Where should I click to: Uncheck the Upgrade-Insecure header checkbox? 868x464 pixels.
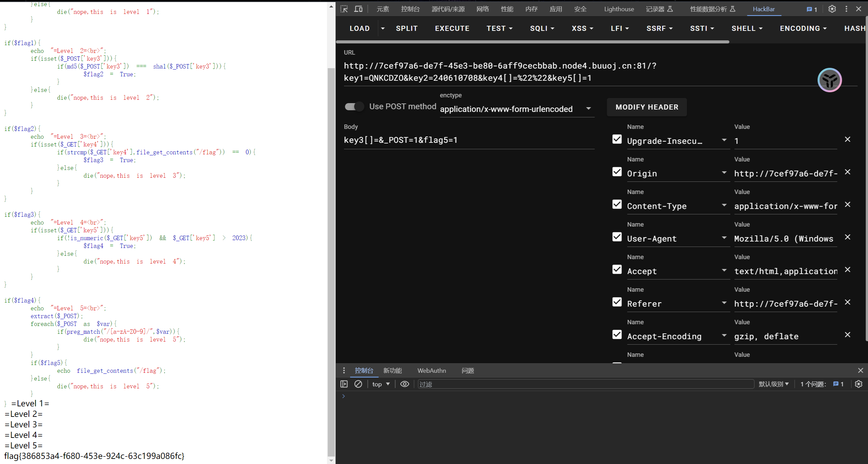pyautogui.click(x=617, y=139)
